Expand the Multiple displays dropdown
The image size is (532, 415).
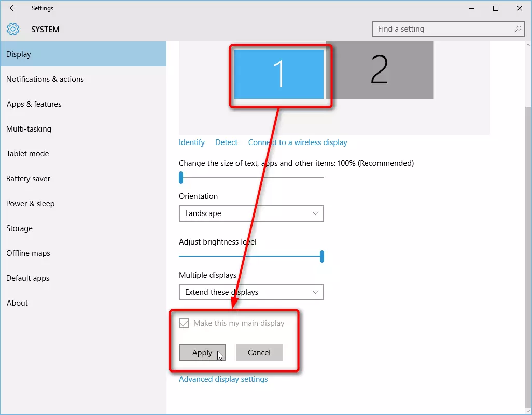click(x=251, y=292)
